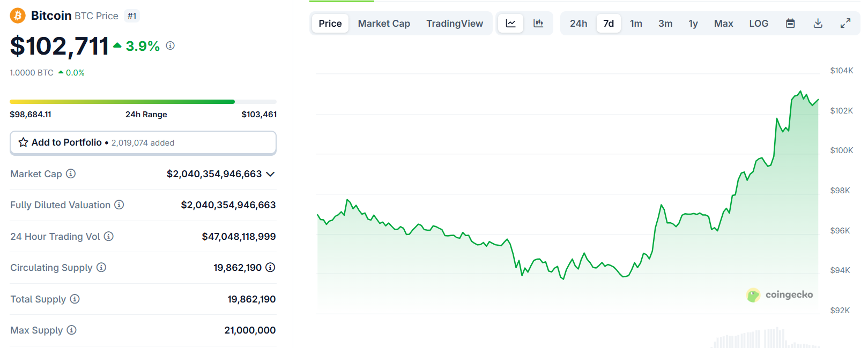
Task: Open the calendar date range picker
Action: 790,24
